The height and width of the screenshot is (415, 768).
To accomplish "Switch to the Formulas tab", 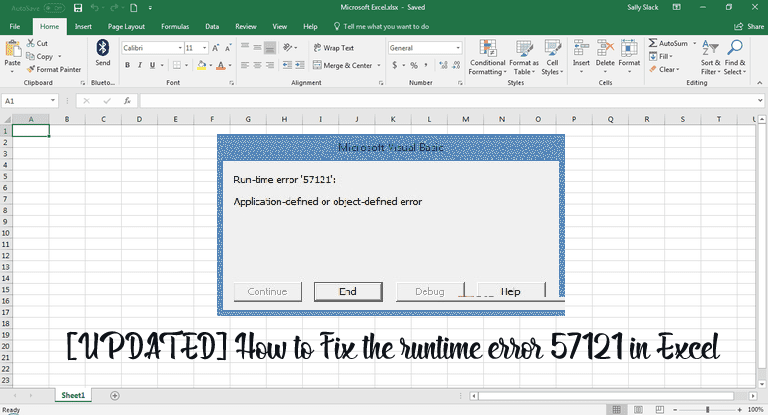I will pyautogui.click(x=175, y=26).
